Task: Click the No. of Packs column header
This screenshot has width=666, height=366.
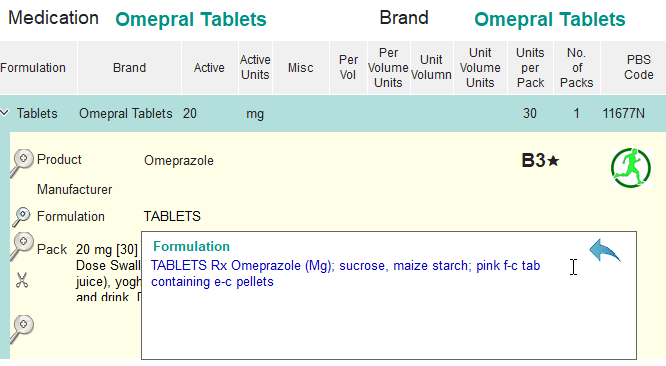Action: [576, 68]
